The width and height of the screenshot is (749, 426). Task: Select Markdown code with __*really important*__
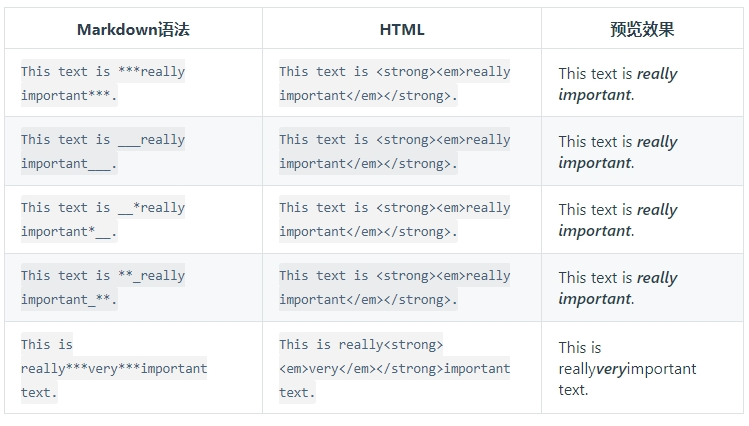coord(103,220)
